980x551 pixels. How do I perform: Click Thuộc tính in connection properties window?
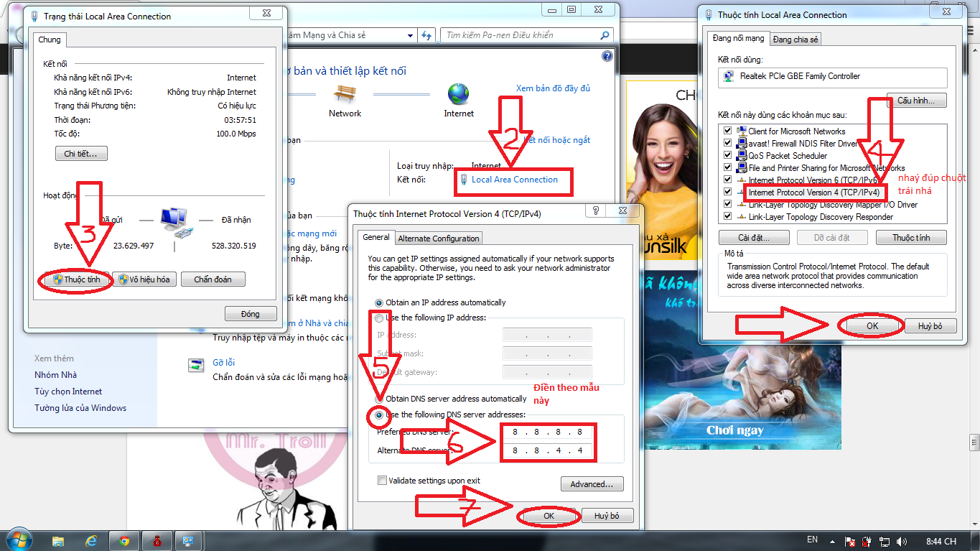pos(911,237)
